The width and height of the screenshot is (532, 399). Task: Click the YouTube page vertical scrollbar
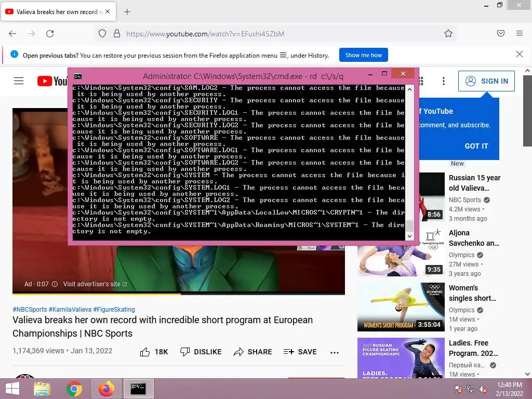click(527, 111)
